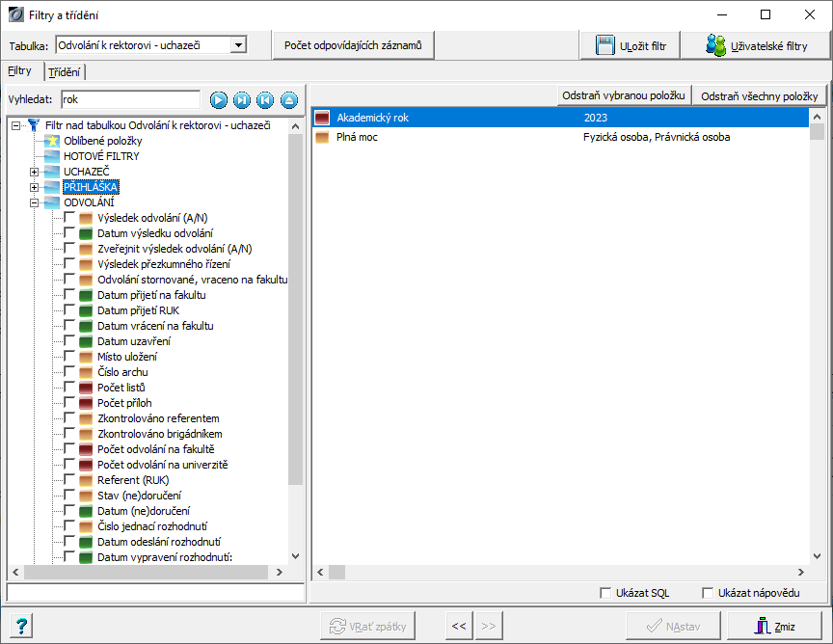Expand the UCHAZEČ tree node
Viewport: 833px width, 644px height.
(x=35, y=172)
